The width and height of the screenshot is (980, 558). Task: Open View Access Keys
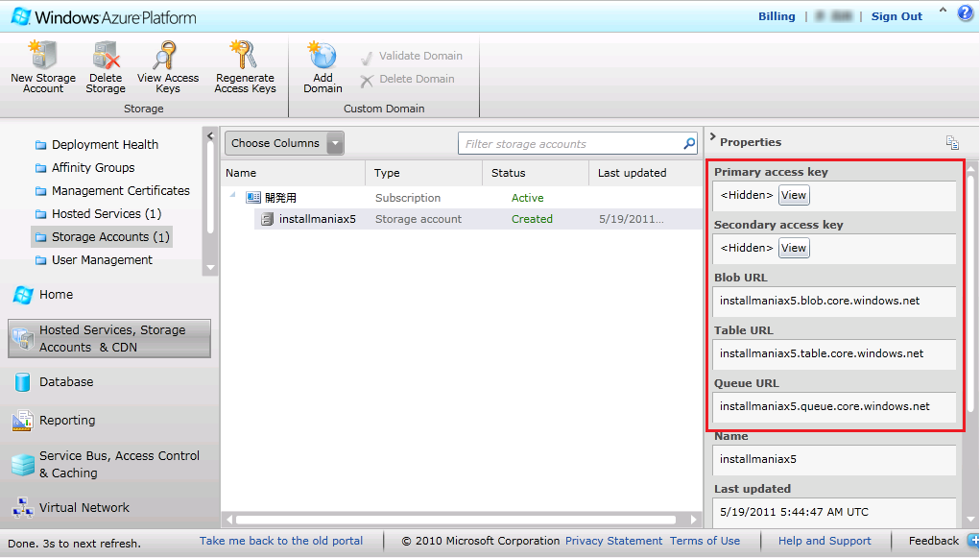(x=168, y=67)
